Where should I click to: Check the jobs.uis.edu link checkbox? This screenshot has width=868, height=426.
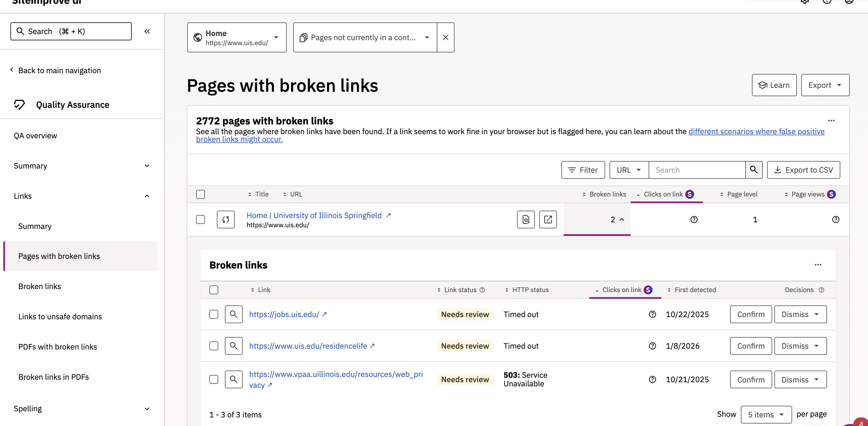point(214,314)
